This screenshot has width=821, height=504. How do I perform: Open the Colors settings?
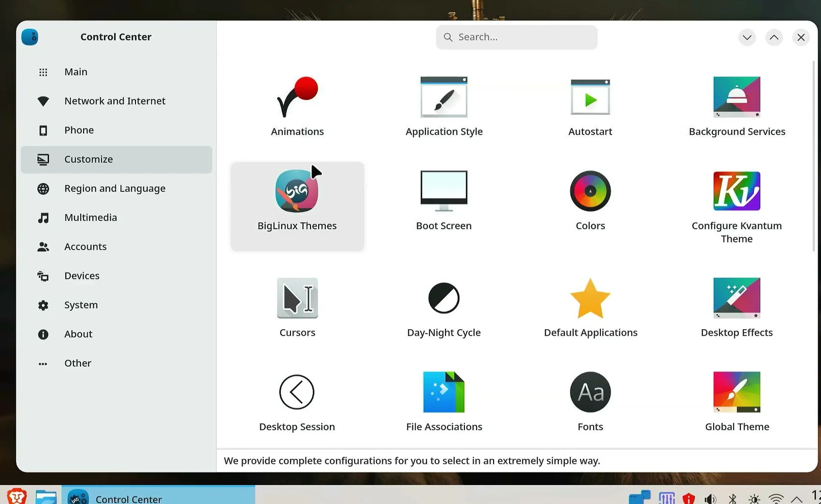pyautogui.click(x=590, y=201)
